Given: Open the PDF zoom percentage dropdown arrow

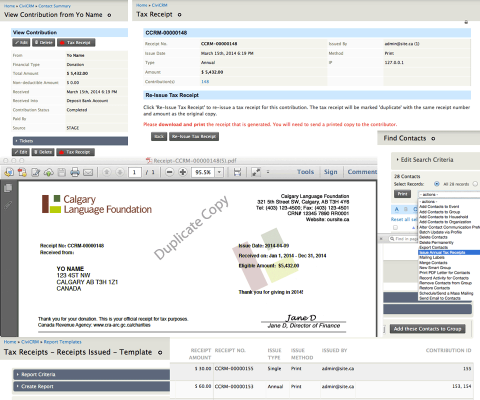Looking at the screenshot, I should (219, 172).
